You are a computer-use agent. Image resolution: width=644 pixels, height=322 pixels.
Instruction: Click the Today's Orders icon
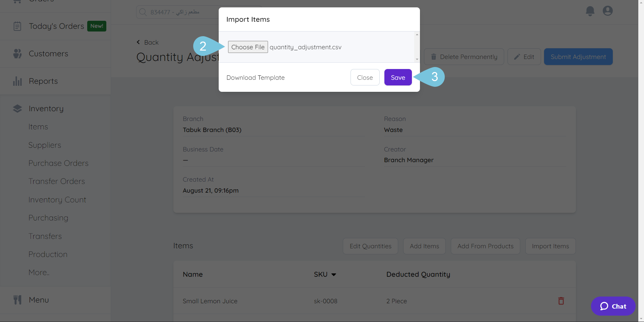coord(17,26)
